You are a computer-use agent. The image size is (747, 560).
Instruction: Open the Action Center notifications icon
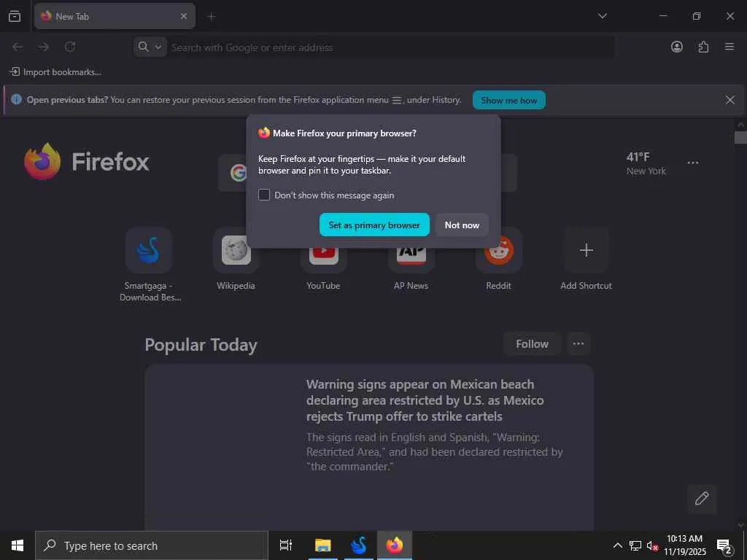pos(724,545)
